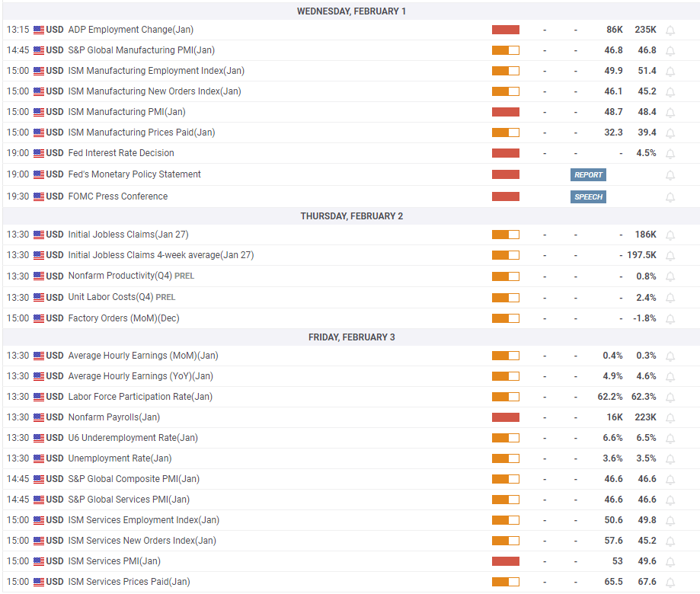Set alert for S&P Global Composite PMI
Image resolution: width=700 pixels, height=594 pixels.
click(x=670, y=479)
